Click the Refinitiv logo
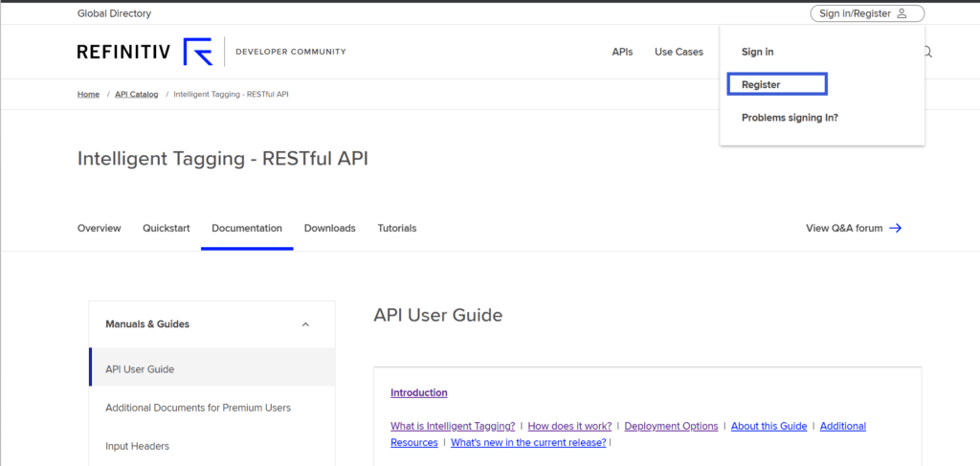Image resolution: width=980 pixels, height=466 pixels. (x=145, y=52)
